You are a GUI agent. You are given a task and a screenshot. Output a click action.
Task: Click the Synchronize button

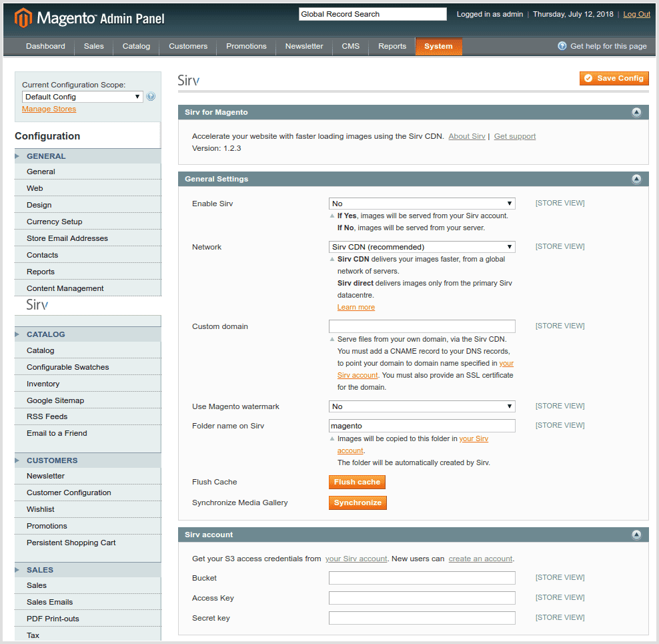click(x=358, y=503)
